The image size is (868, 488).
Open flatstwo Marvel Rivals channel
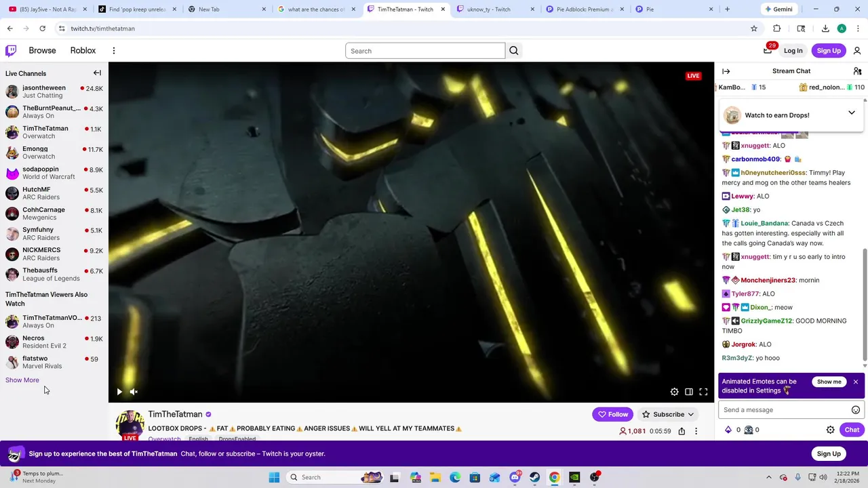point(54,362)
